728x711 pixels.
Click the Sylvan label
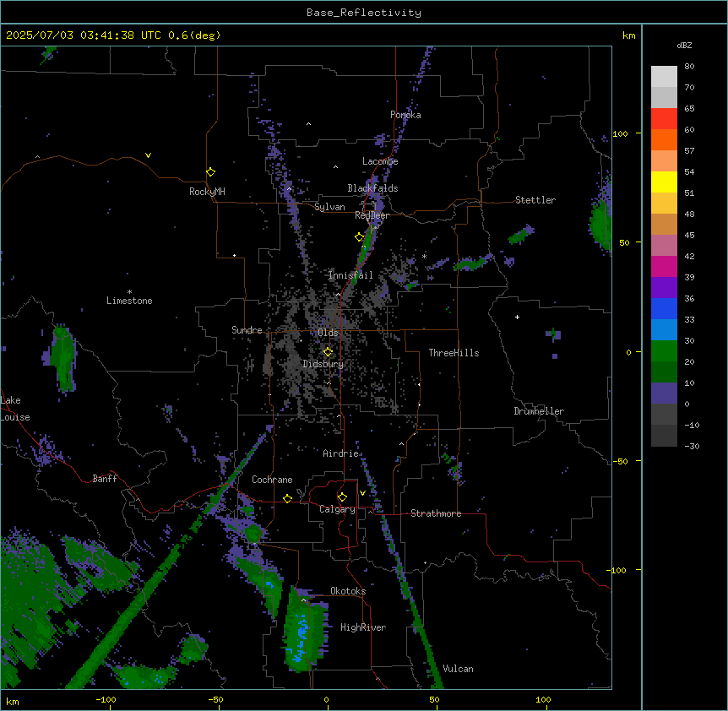coord(329,207)
